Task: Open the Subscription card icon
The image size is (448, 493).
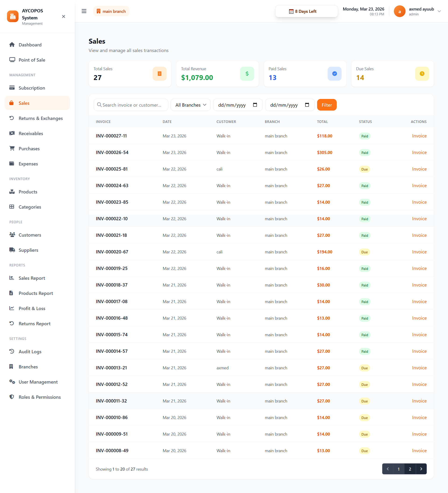Action: pyautogui.click(x=12, y=87)
